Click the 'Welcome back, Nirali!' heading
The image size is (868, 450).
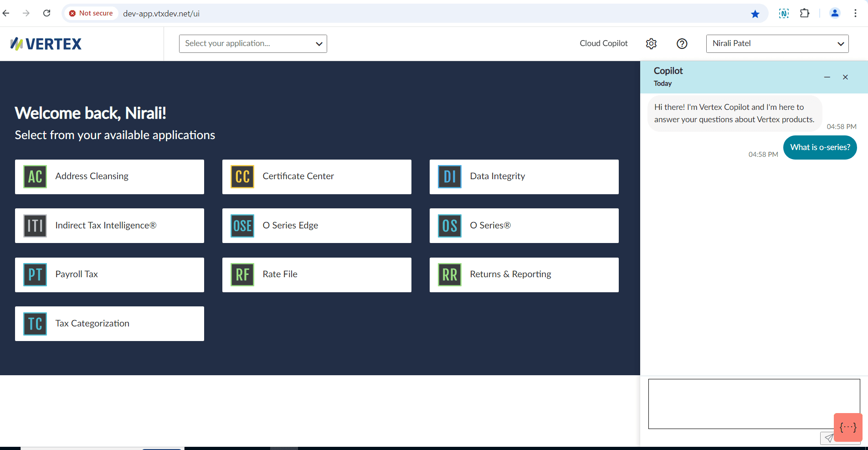tap(91, 113)
